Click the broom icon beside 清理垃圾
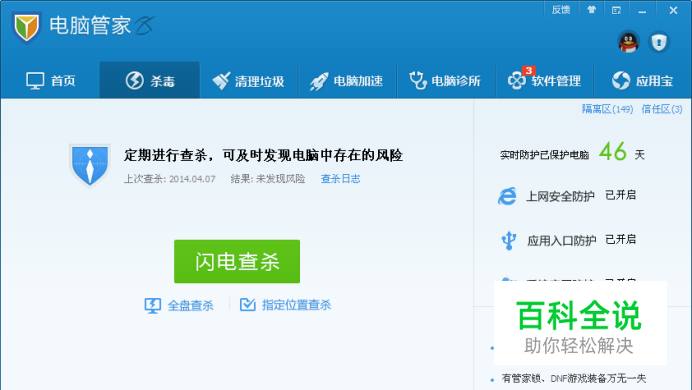The width and height of the screenshot is (692, 390). pos(221,81)
